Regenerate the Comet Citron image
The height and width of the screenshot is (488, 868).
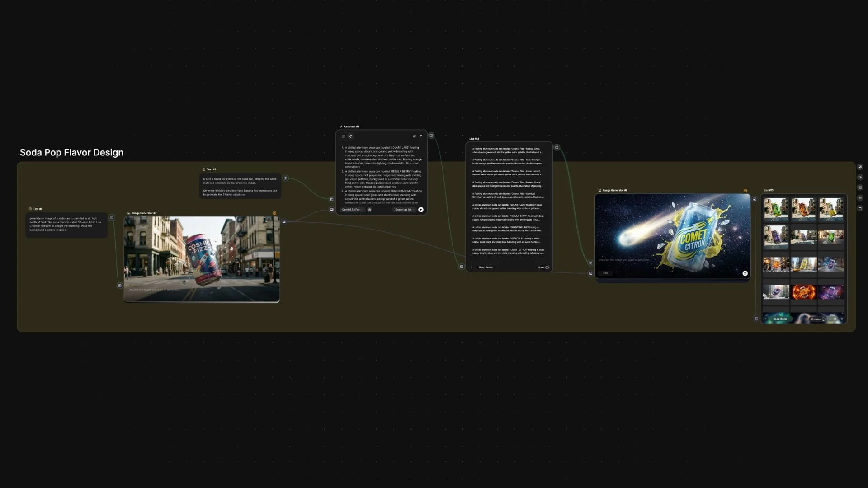pos(745,273)
